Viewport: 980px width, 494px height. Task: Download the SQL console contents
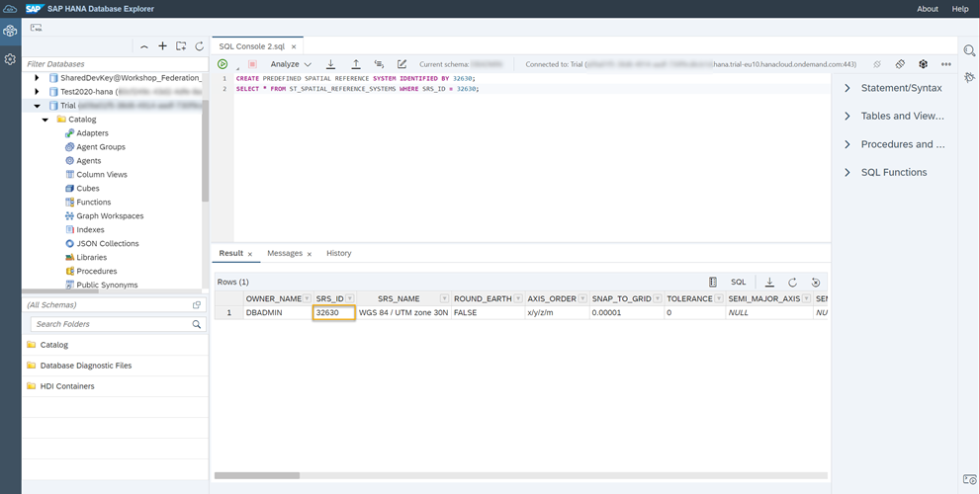click(331, 63)
